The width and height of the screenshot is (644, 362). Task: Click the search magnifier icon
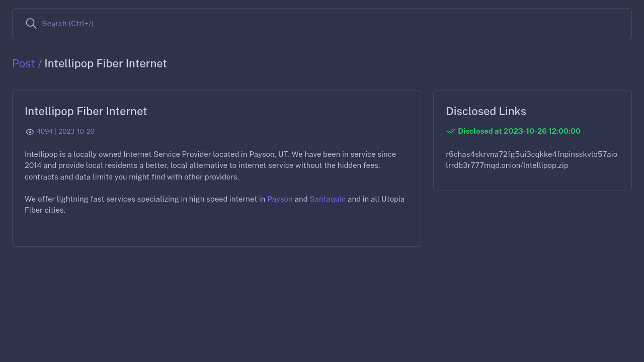pyautogui.click(x=31, y=24)
